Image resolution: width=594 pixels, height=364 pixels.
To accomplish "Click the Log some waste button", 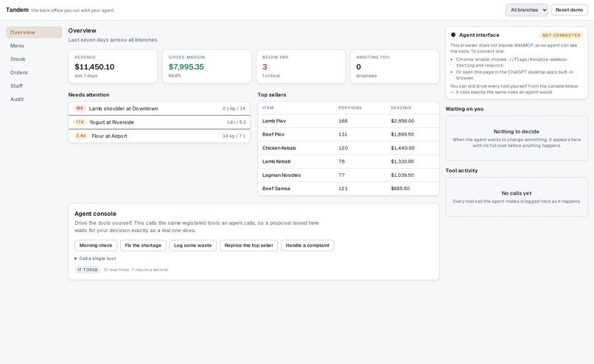I will coord(193,245).
